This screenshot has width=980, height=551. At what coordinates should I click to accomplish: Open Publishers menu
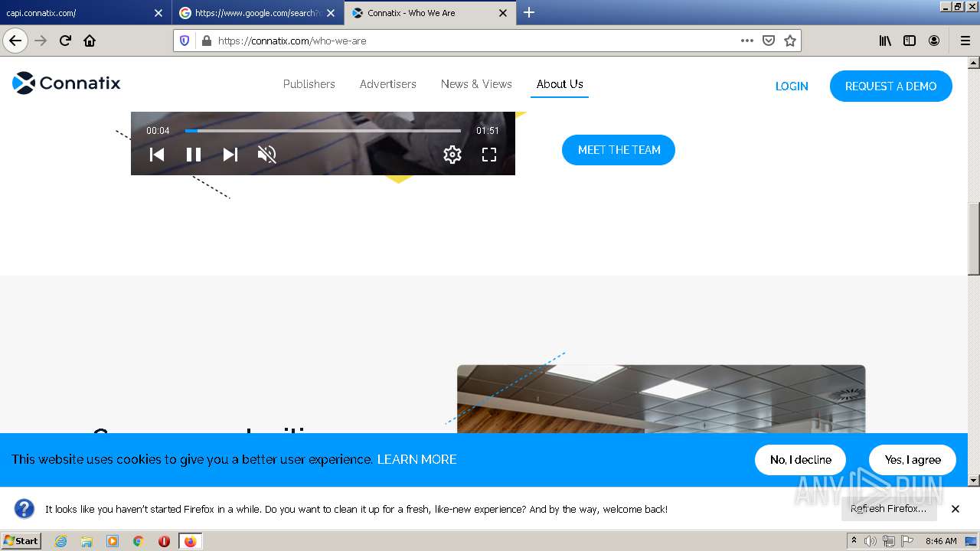[309, 84]
